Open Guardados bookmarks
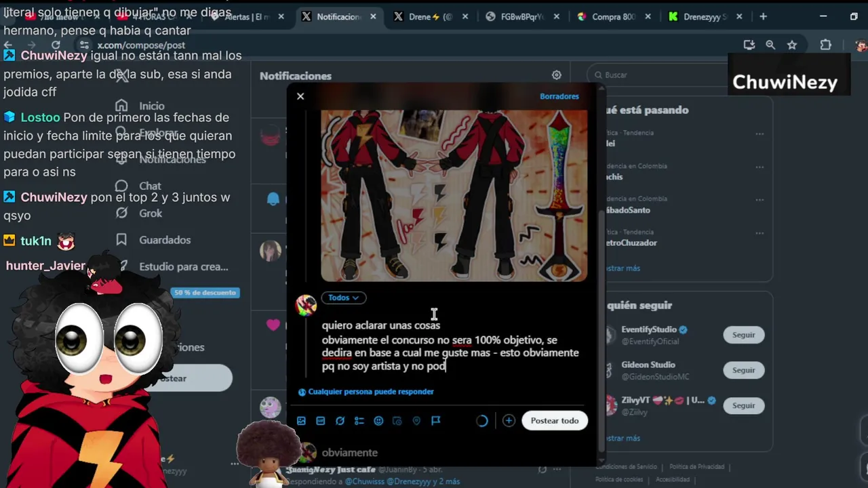Image resolution: width=868 pixels, height=488 pixels. click(153, 240)
